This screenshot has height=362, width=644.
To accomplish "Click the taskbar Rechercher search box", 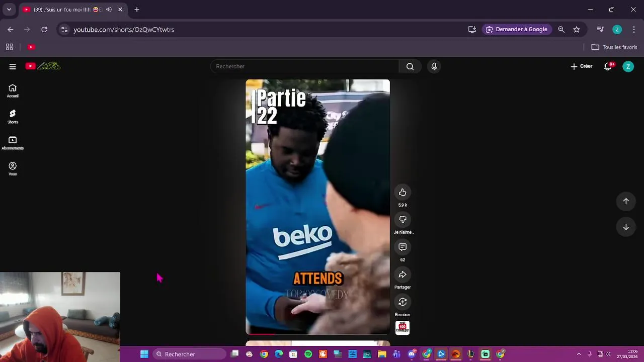I will [x=189, y=354].
